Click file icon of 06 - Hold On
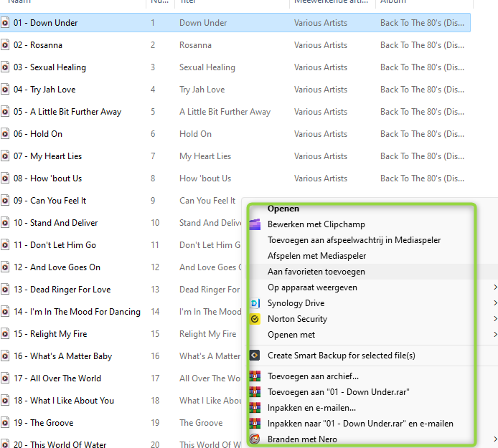The width and height of the screenshot is (498, 448). (x=5, y=134)
